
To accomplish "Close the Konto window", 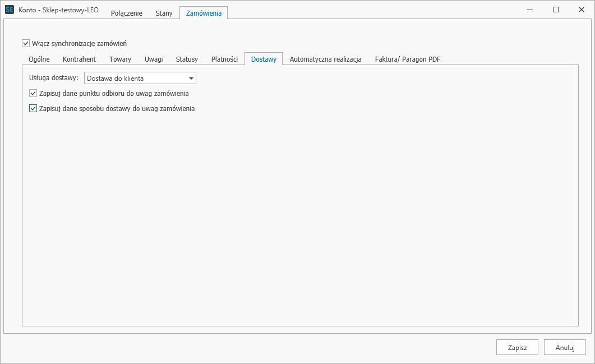I will pyautogui.click(x=582, y=10).
